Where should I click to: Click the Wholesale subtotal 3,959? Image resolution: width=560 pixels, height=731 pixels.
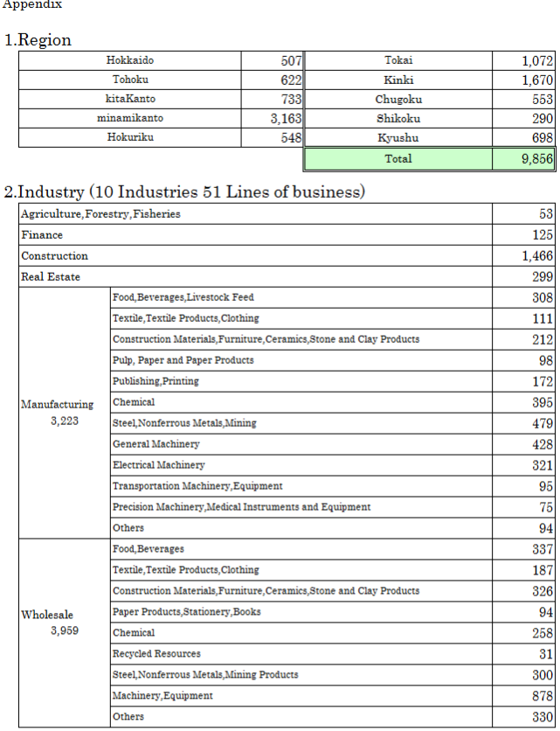coord(65,630)
